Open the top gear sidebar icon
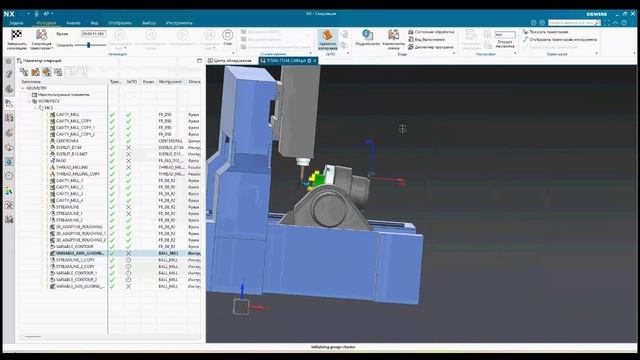Screen dimensions: 640x360 [x=9, y=61]
